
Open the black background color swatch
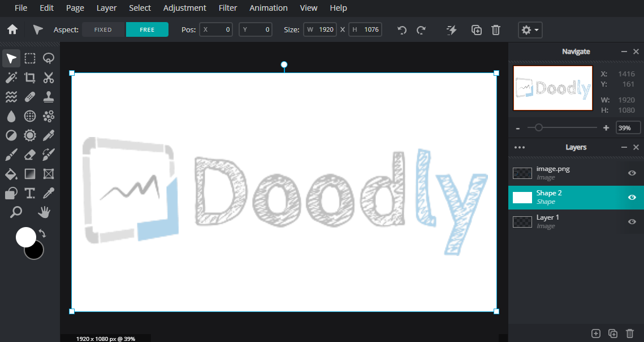35,251
